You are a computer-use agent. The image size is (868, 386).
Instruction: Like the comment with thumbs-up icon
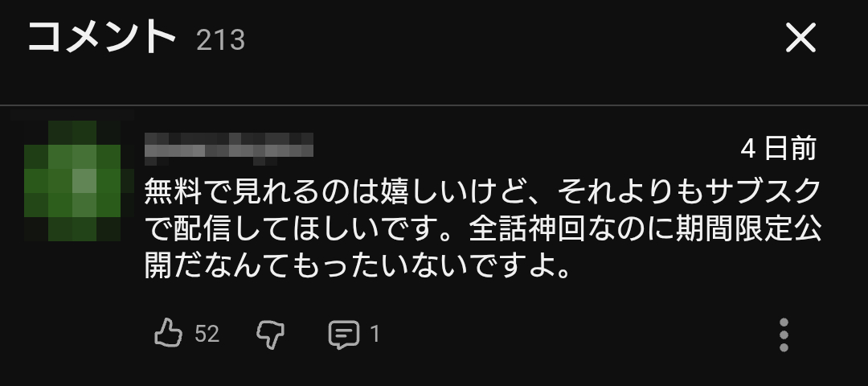pos(168,333)
